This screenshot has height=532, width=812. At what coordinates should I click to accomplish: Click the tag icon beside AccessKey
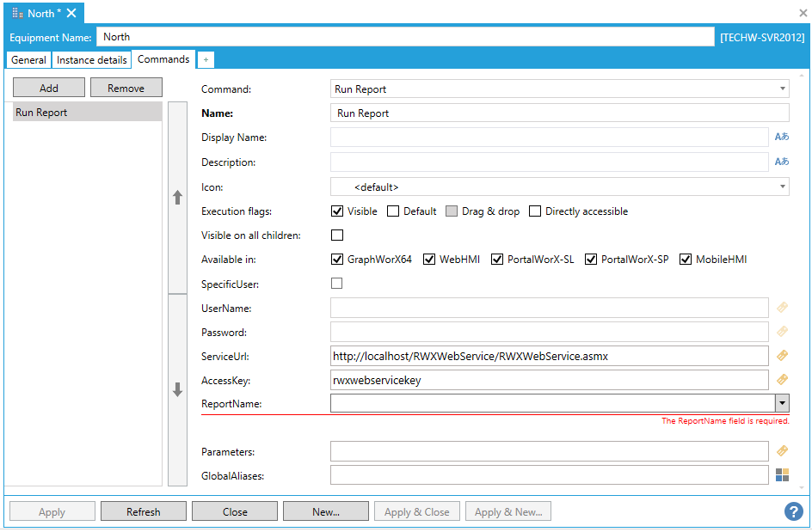782,379
